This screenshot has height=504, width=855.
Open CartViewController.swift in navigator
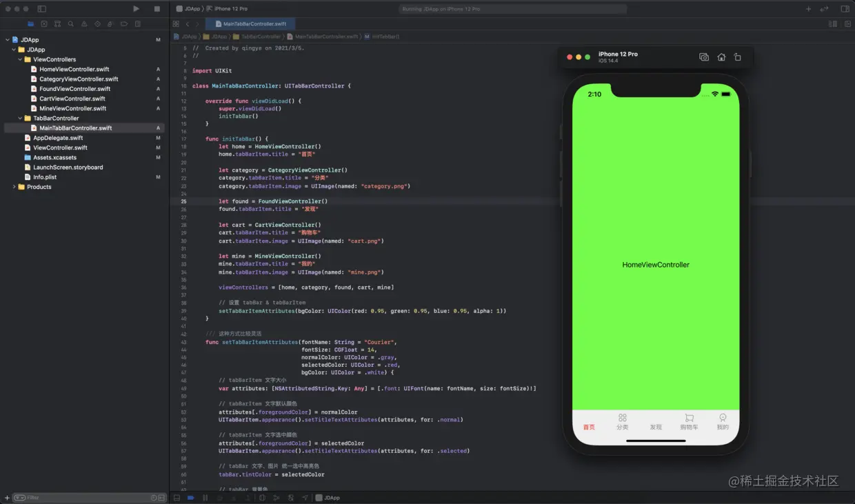[x=72, y=99]
